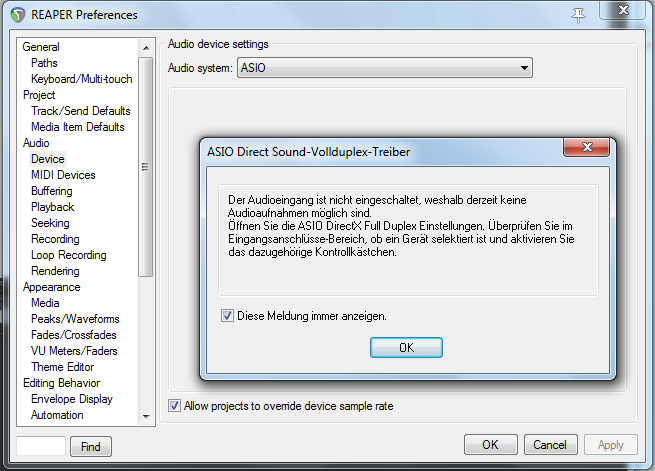This screenshot has height=471, width=655.
Task: Open MIDI Devices settings
Action: click(x=63, y=175)
